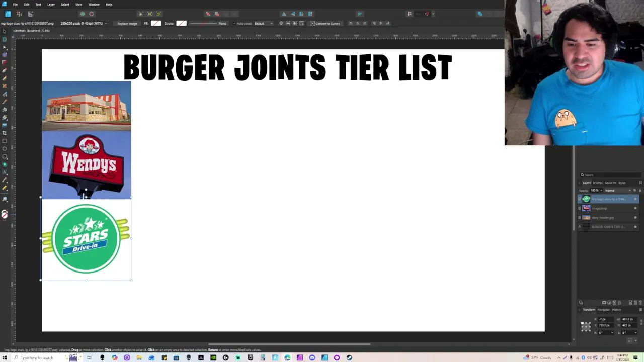Switch to Export persona icon
This screenshot has height=362, width=644.
[x=31, y=14]
